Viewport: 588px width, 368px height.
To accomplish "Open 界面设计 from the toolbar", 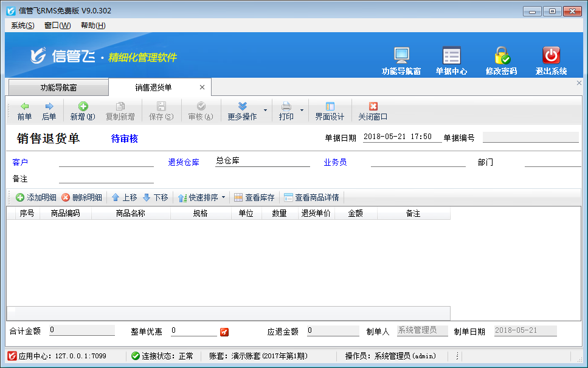I will point(330,111).
